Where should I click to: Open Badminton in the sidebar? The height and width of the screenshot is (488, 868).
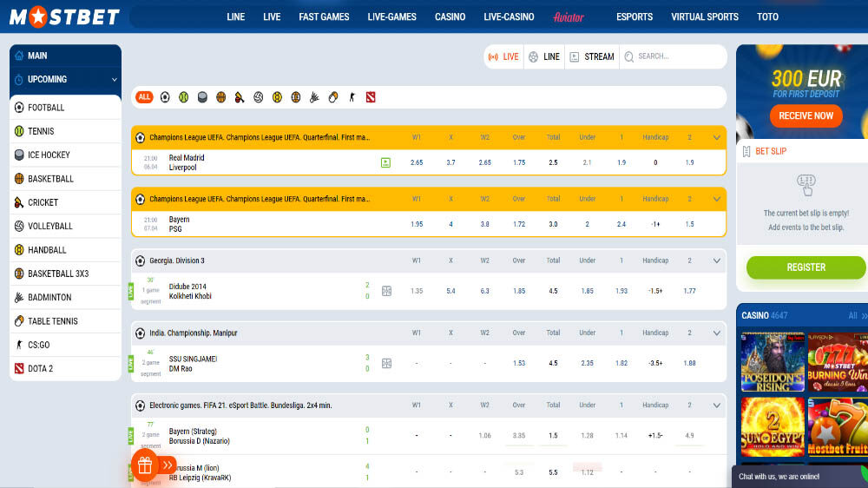65,298
